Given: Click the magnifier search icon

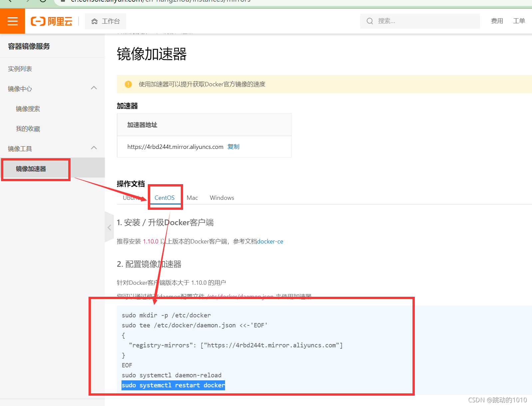Looking at the screenshot, I should point(370,21).
